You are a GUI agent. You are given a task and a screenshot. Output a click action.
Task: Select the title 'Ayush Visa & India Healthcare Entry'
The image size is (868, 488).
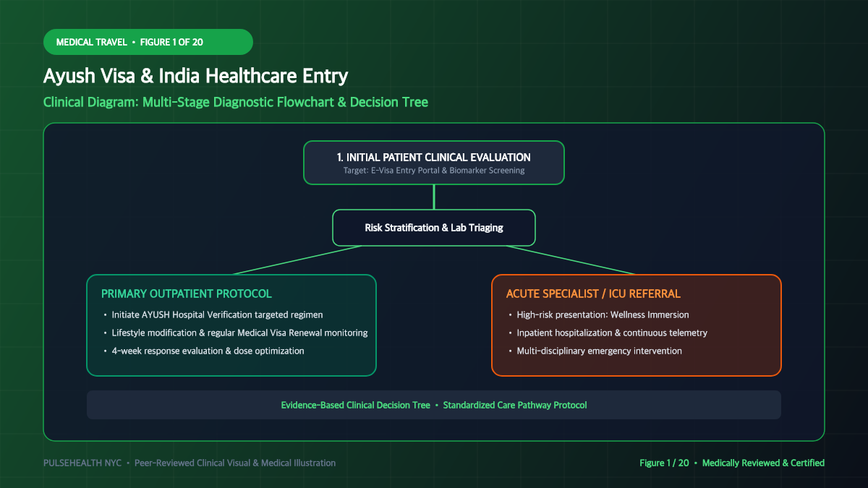click(195, 76)
